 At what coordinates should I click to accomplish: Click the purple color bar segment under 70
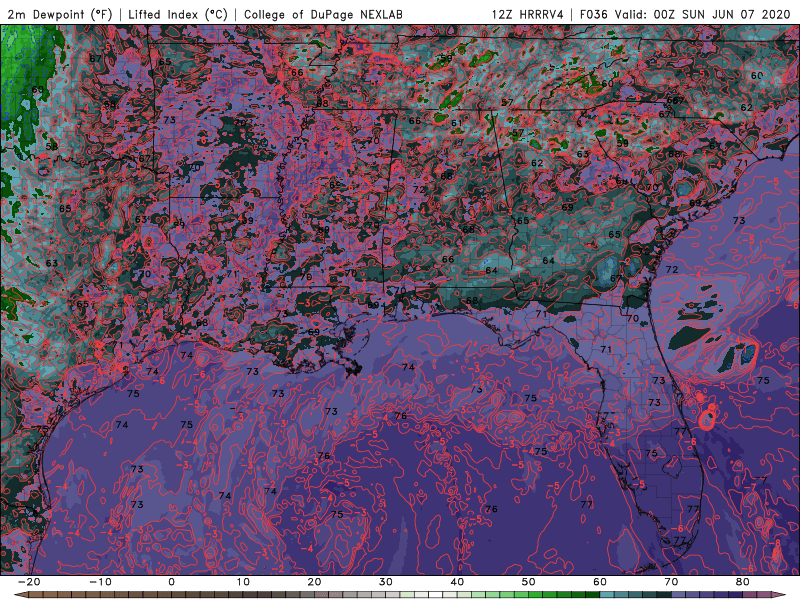(679, 595)
